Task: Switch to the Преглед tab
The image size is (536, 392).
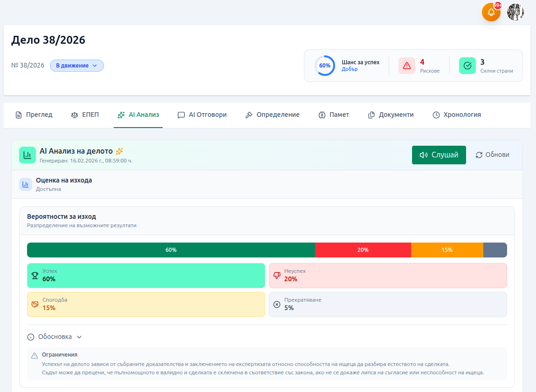Action: tap(34, 115)
